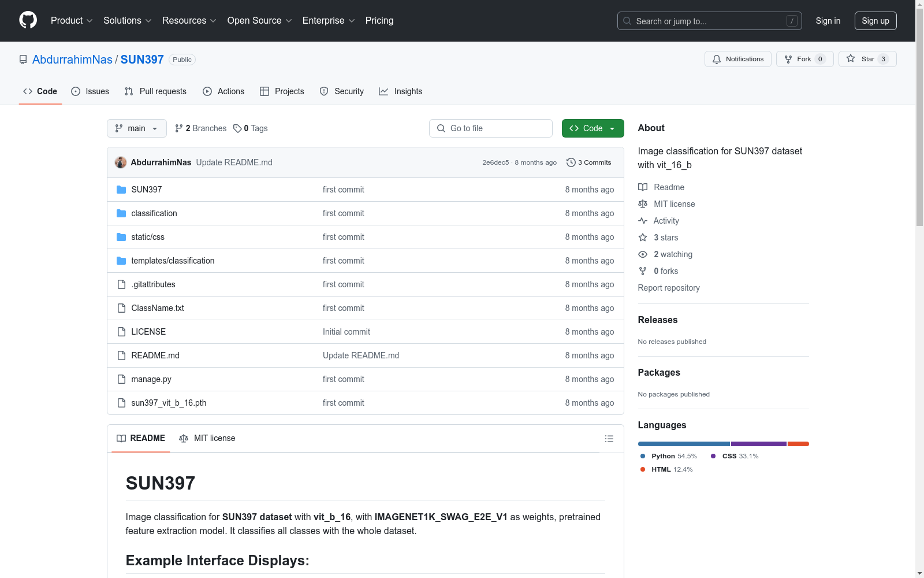924x578 pixels.
Task: Click the CSS 33.1% language link
Action: click(735, 456)
